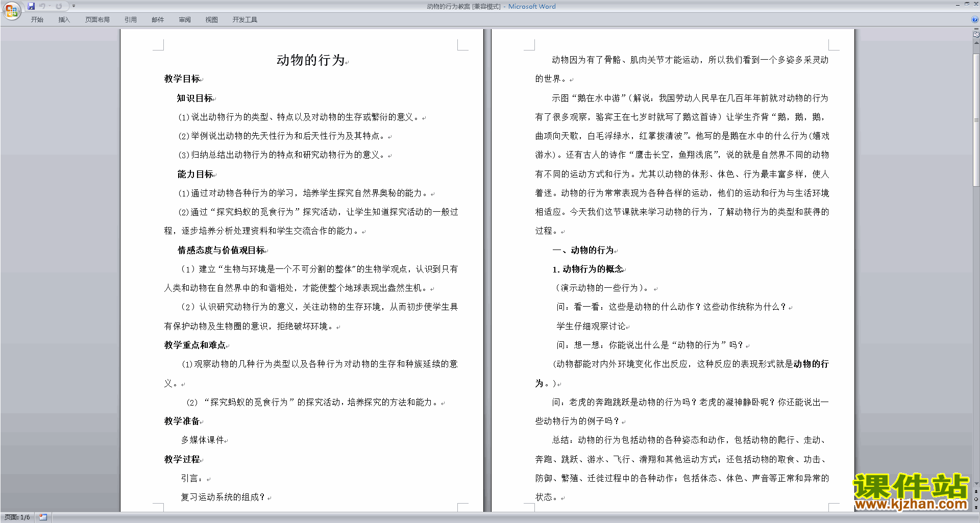
Task: Click the line starting with (1)说出动物行为的类型
Action: coord(300,117)
